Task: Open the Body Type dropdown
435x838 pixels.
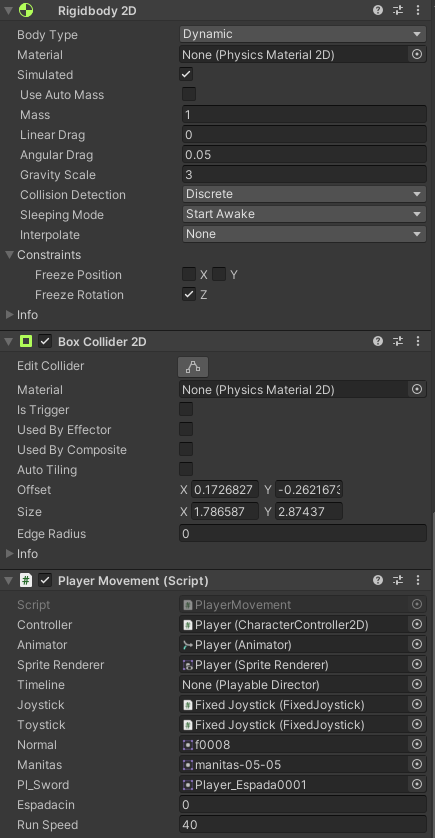Action: coord(302,34)
